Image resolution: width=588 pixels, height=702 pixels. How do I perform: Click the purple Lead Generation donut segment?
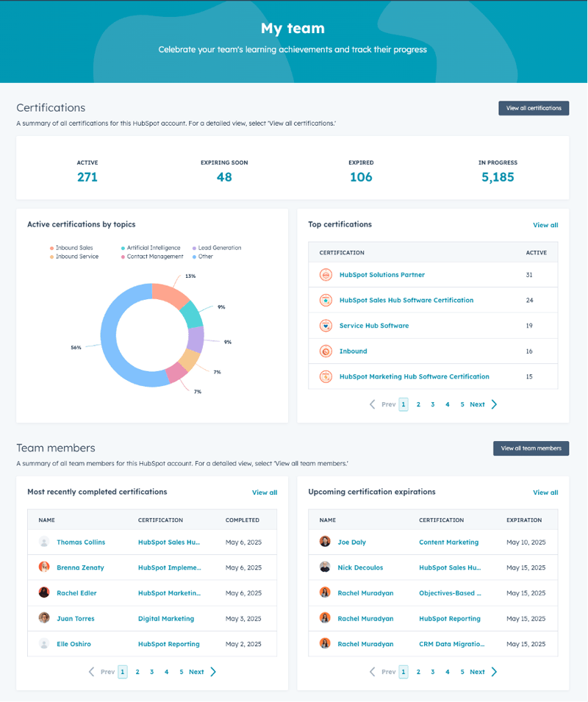196,340
